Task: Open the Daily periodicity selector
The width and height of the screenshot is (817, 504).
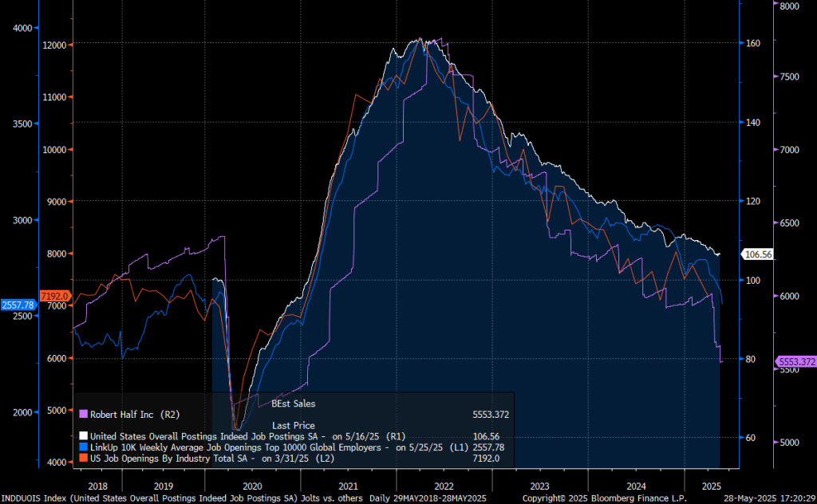Action: click(x=378, y=497)
